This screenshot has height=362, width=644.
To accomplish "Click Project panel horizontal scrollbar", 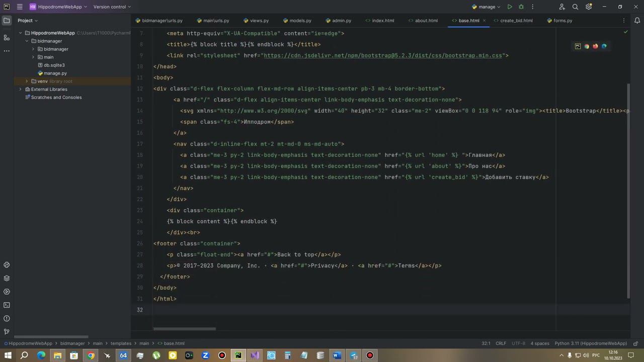I will (51, 337).
